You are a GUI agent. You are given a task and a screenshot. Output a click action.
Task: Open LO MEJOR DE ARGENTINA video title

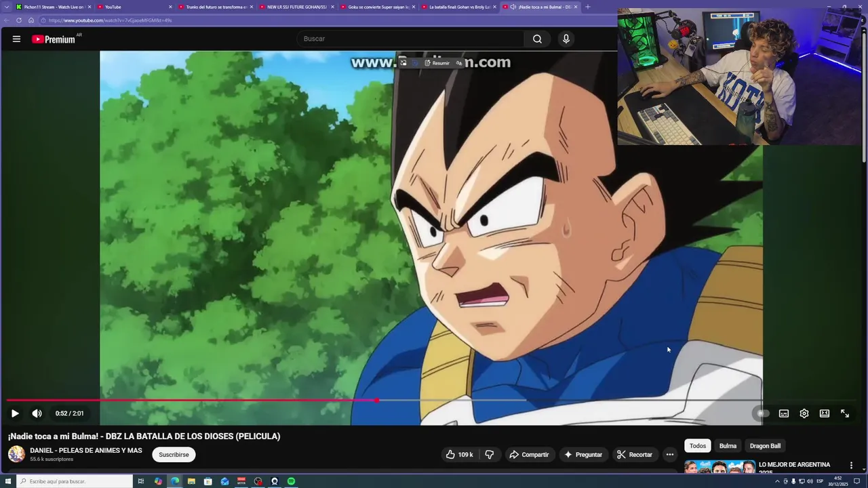click(794, 467)
